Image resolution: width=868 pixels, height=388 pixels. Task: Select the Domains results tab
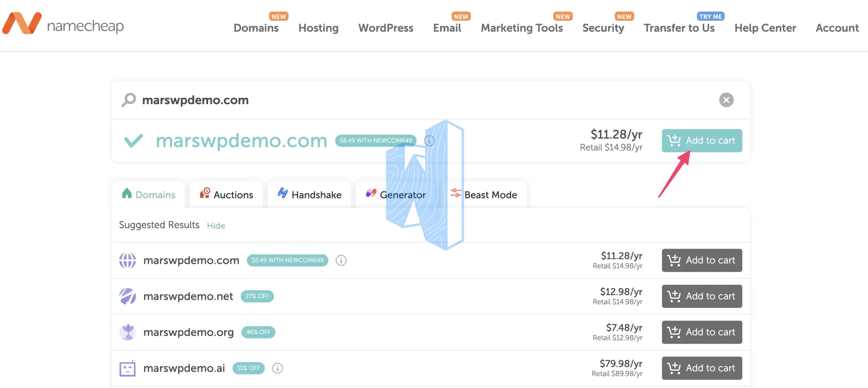click(149, 195)
